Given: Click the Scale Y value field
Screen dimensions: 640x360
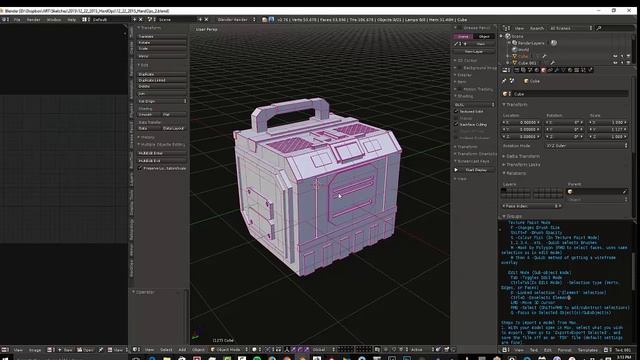Looking at the screenshot, I should click(x=608, y=129).
